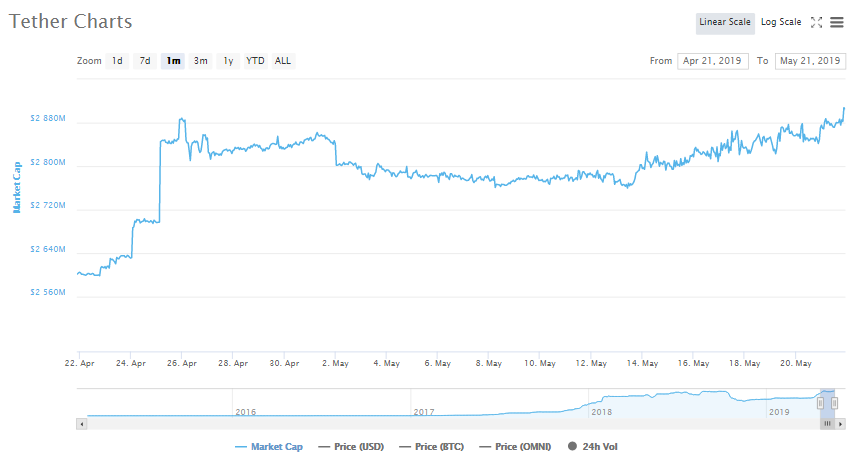Show the Price (OMNI) series
Viewport: 860px width, 457px height.
[x=517, y=447]
